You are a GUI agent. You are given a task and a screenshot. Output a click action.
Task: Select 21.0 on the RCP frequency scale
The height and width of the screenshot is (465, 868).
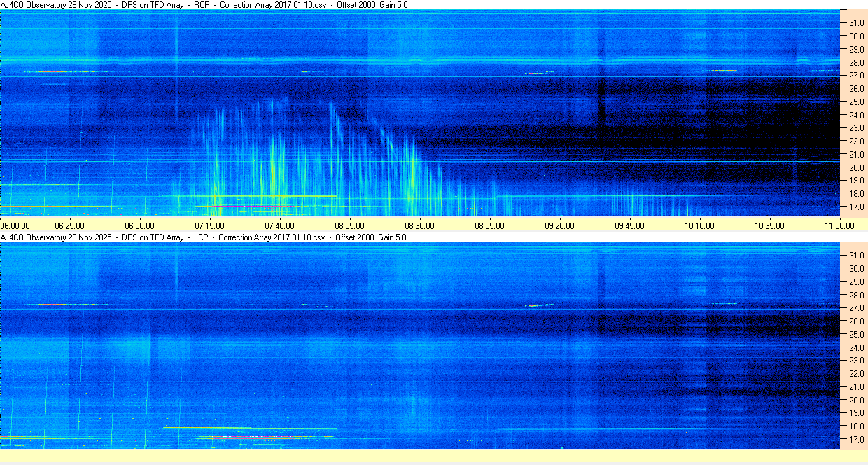click(x=856, y=155)
